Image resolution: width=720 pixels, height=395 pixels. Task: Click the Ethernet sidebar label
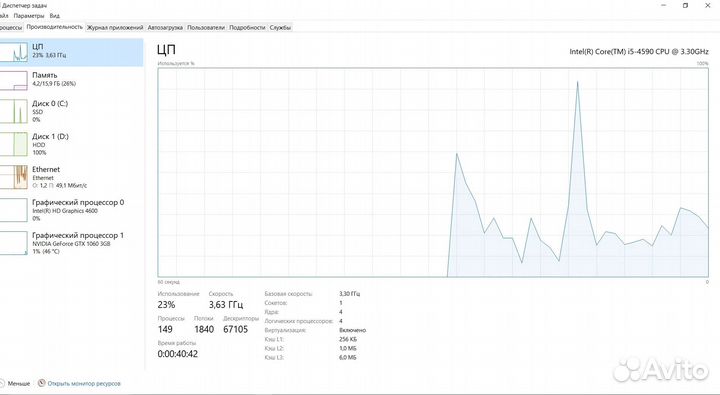point(46,169)
